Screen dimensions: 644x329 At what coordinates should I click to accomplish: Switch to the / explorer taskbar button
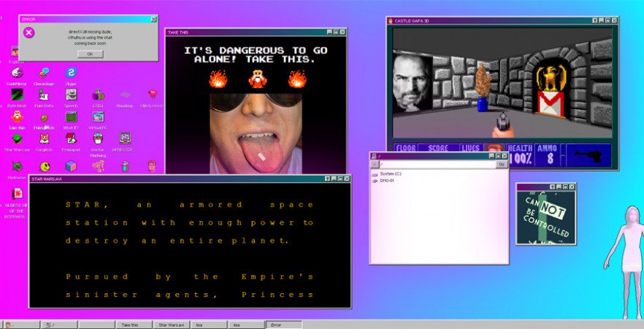59,325
